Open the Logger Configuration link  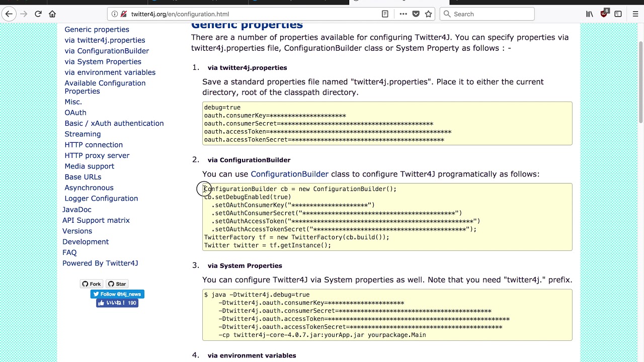pos(101,199)
